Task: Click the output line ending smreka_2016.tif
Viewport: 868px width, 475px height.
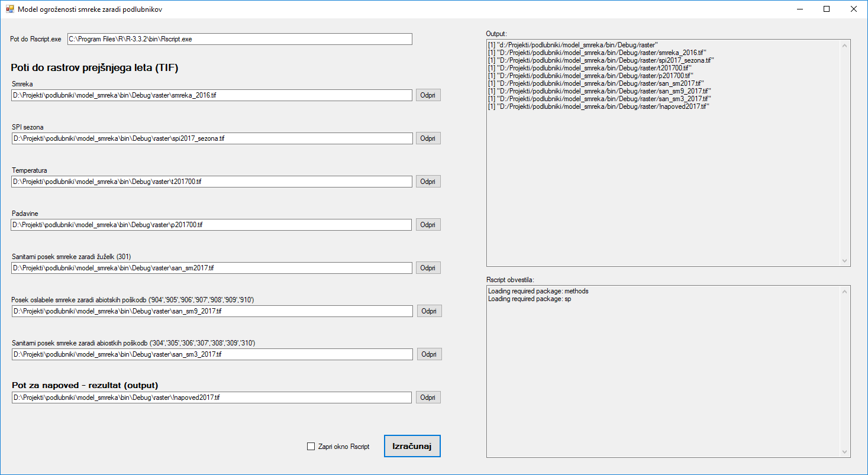Action: (x=598, y=53)
